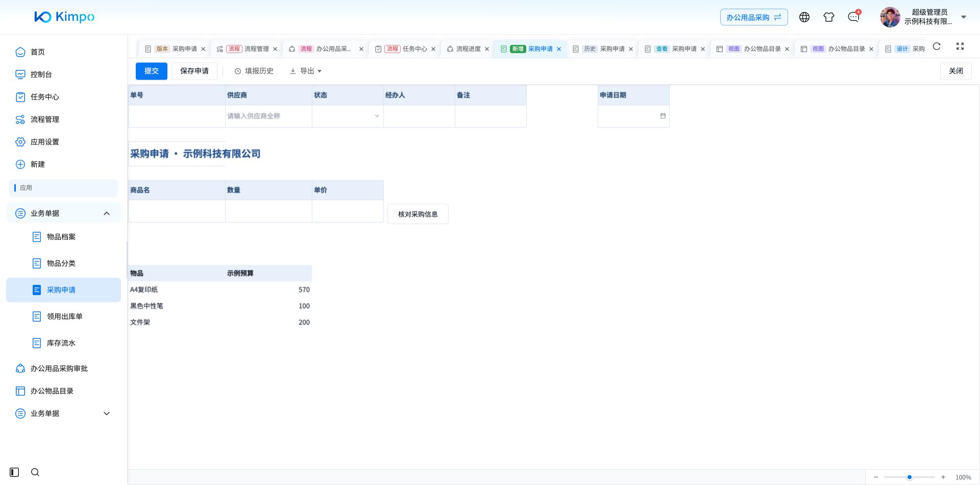Screen dimensions: 980x485
Task: Click the zoom out minus icon
Action: tap(876, 477)
